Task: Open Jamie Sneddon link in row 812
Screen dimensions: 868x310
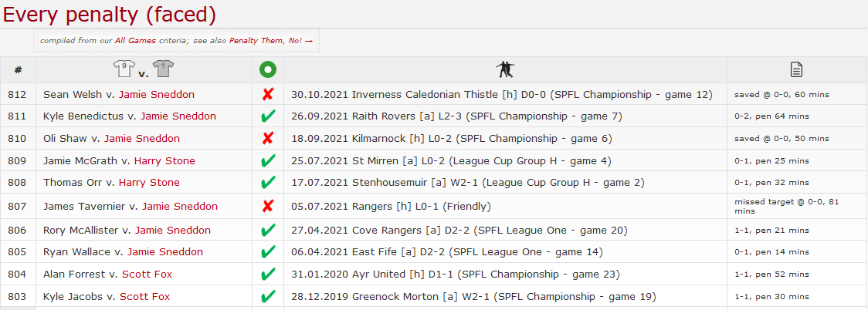Action: click(157, 95)
